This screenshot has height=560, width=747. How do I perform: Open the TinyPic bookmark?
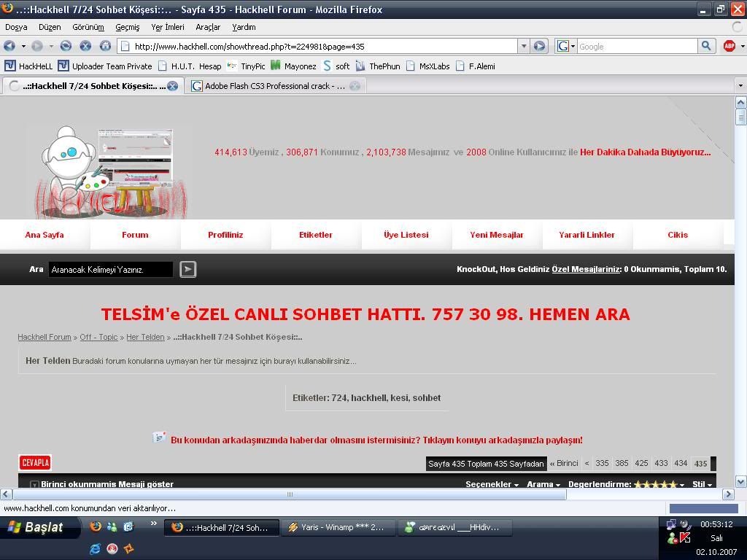247,66
